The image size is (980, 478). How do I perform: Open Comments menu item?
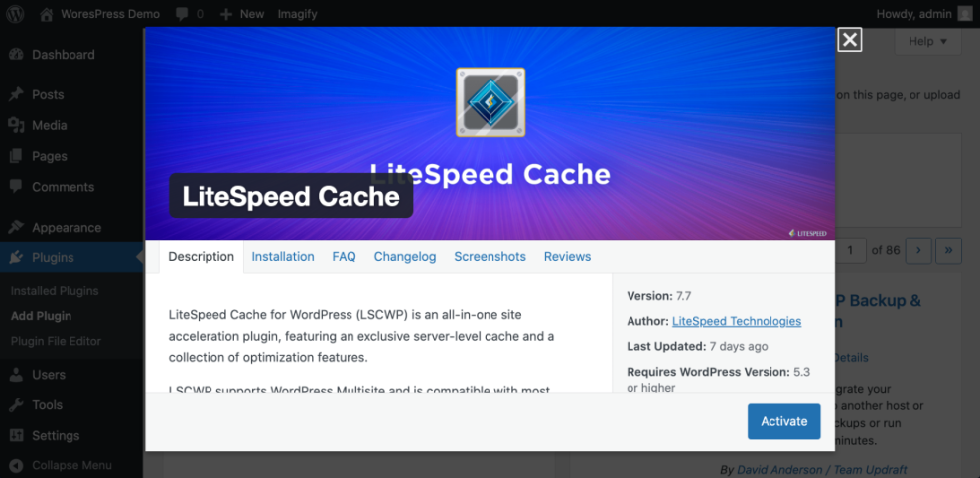[64, 187]
